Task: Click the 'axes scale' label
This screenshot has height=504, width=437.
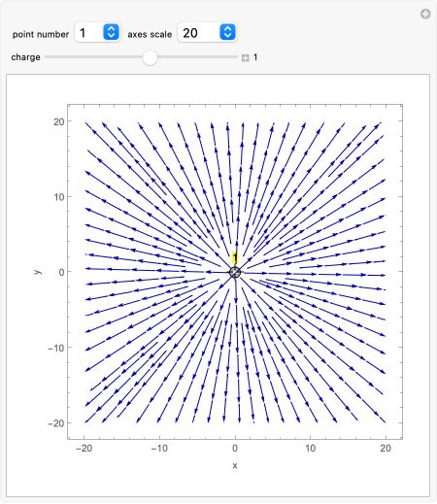Action: [150, 34]
